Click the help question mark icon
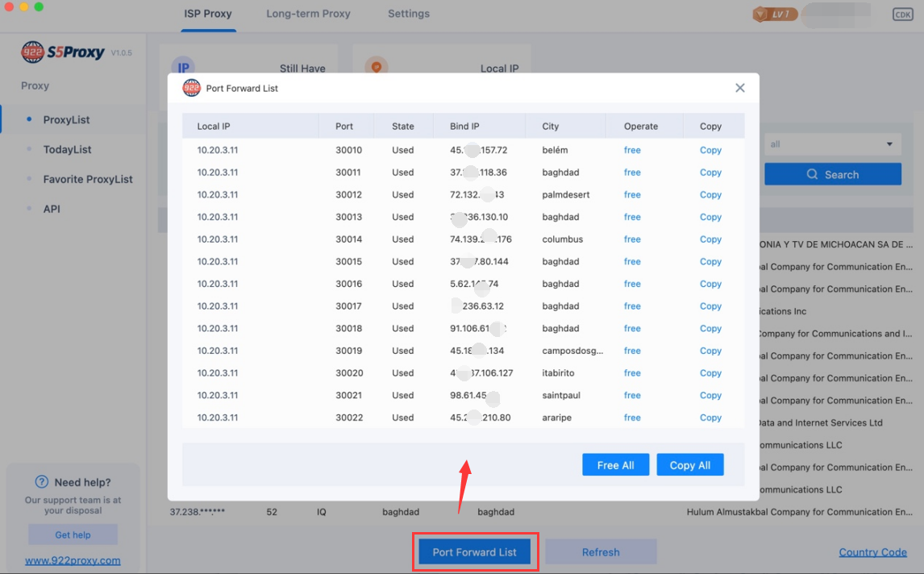924x574 pixels. [41, 481]
